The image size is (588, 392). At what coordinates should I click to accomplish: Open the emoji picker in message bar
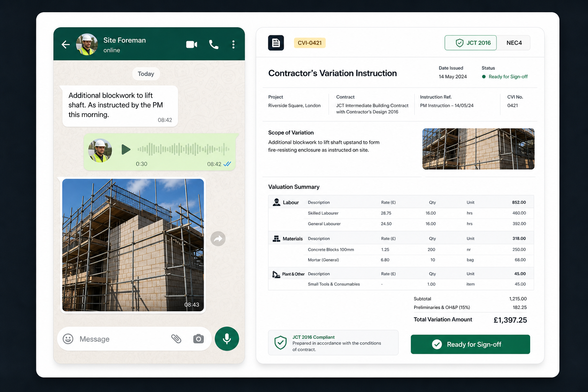68,339
